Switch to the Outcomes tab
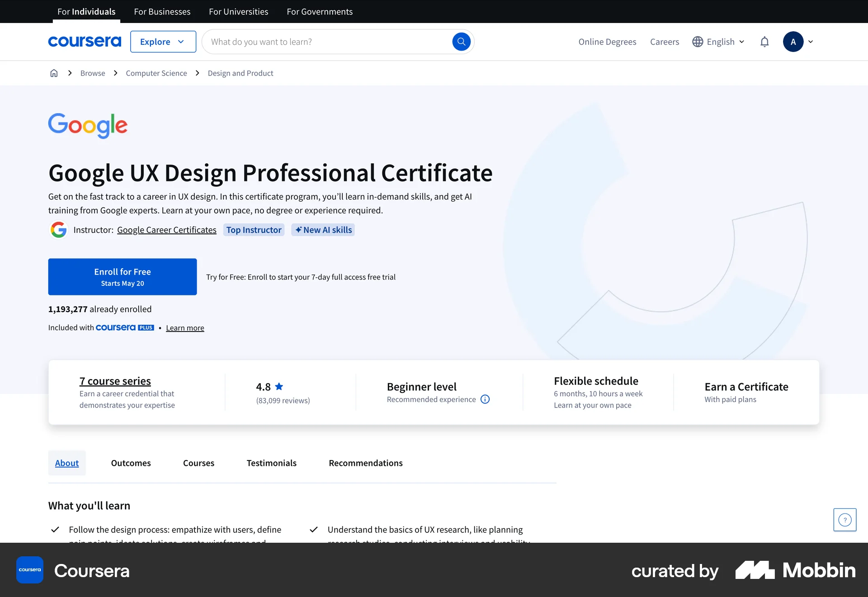868x597 pixels. click(130, 463)
